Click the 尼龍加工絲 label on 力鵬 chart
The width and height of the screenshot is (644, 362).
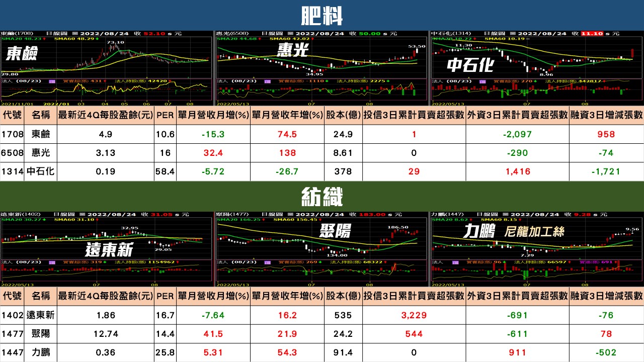[x=534, y=232]
